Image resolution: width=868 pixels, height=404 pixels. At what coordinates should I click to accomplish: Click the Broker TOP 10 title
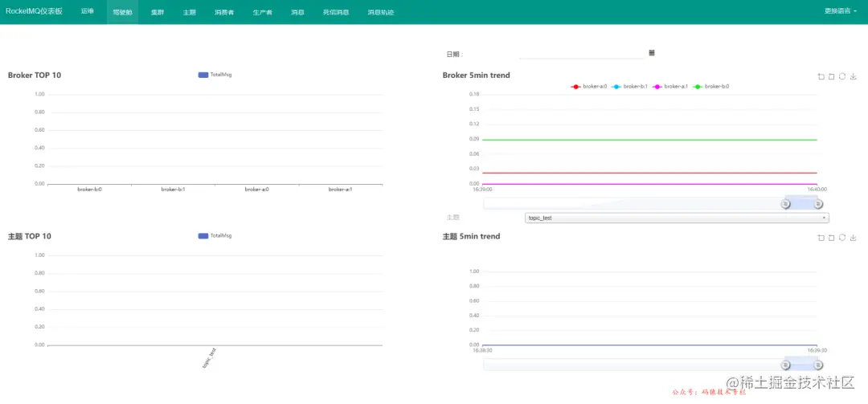[x=35, y=75]
